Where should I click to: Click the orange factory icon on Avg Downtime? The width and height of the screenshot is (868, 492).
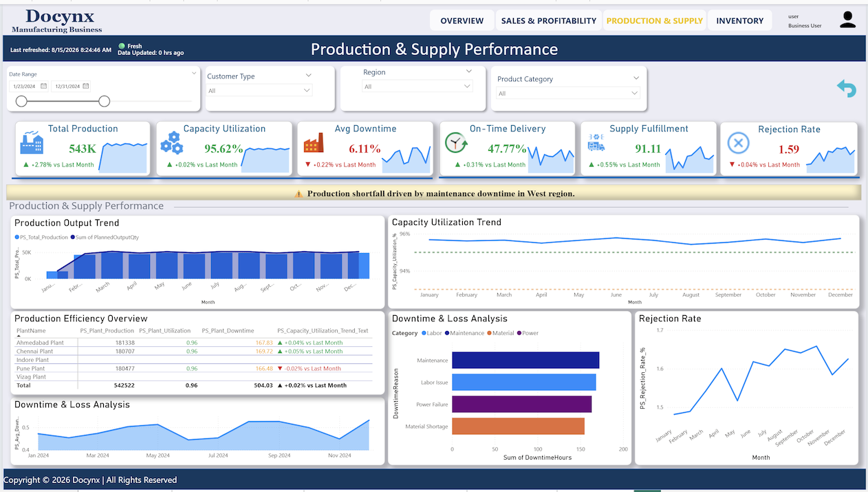314,142
